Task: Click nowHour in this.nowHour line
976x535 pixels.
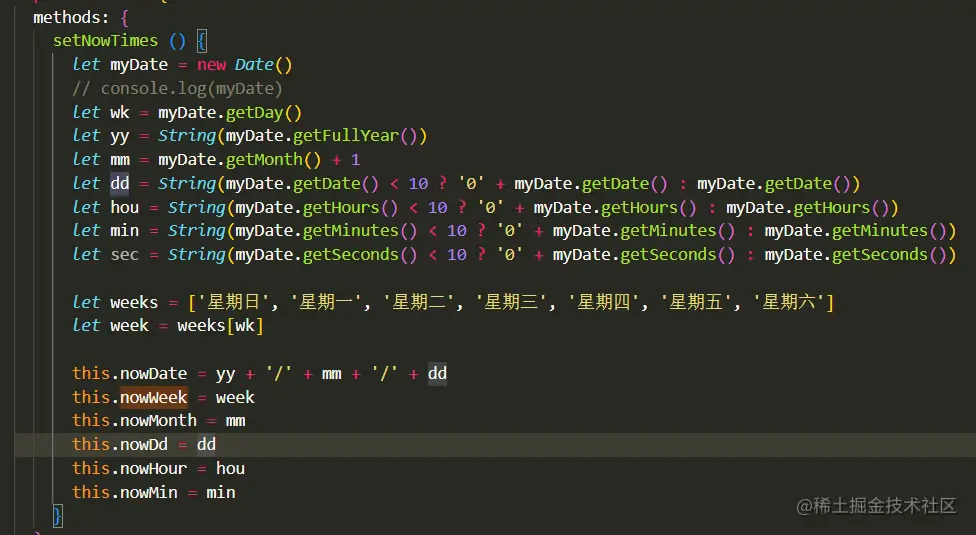Action: coord(153,468)
